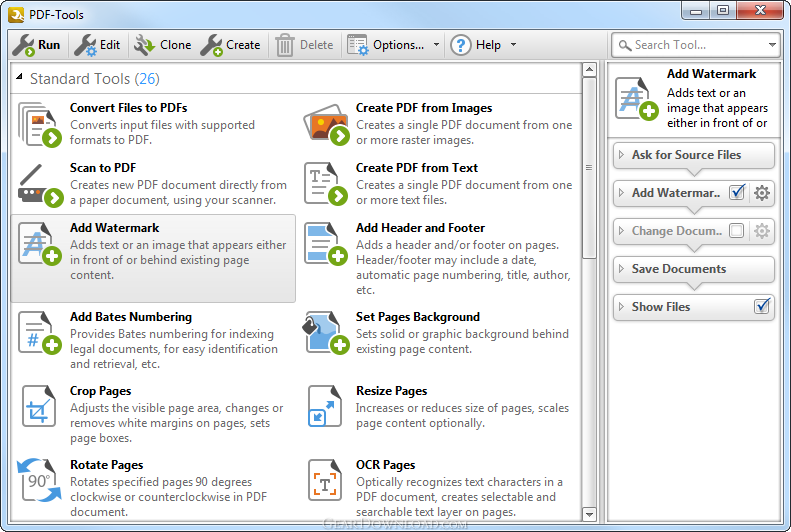The image size is (791, 532).
Task: Click the scrollbar up arrow
Action: click(589, 70)
